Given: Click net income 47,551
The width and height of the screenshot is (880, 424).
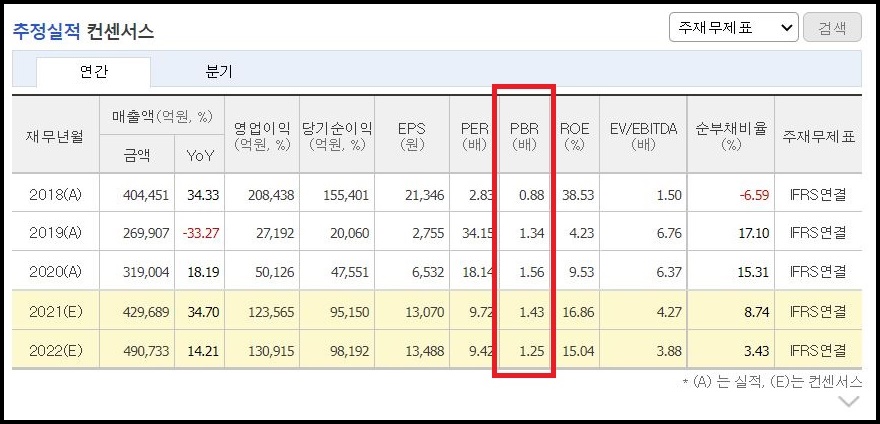Looking at the screenshot, I should pyautogui.click(x=350, y=272).
